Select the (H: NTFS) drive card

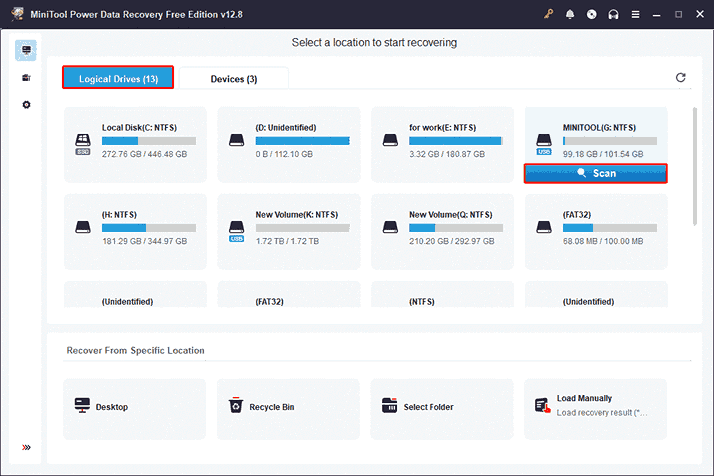135,231
